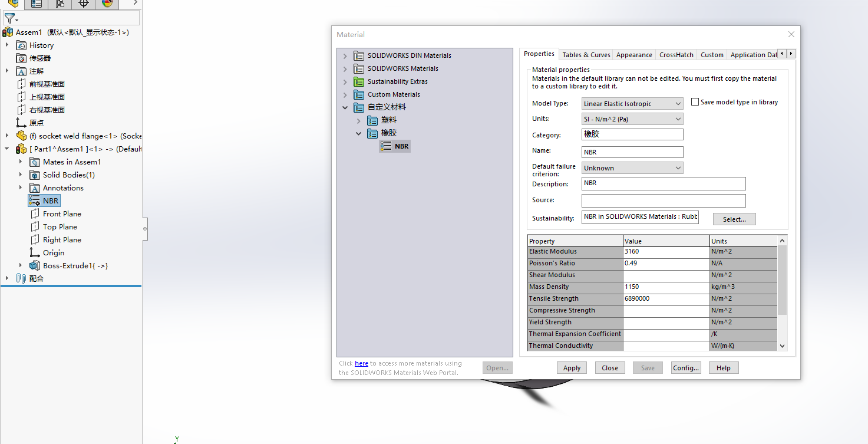This screenshot has width=868, height=444.
Task: Select the Assem1 assembly icon at the tree top
Action: coord(8,32)
